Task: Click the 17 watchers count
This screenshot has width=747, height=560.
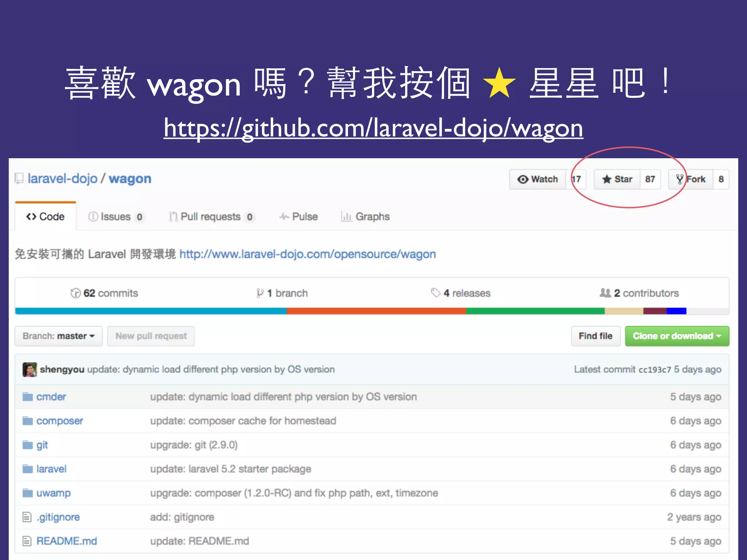Action: (x=576, y=179)
